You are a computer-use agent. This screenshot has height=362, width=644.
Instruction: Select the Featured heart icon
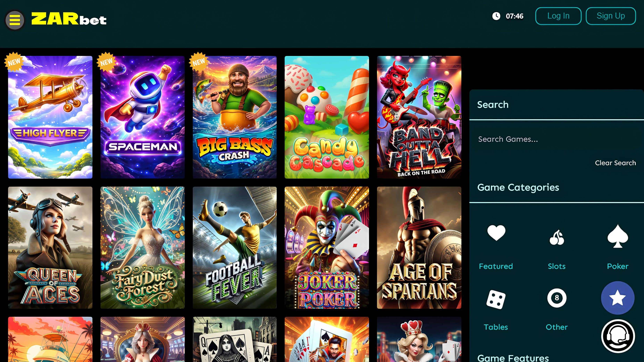click(496, 233)
